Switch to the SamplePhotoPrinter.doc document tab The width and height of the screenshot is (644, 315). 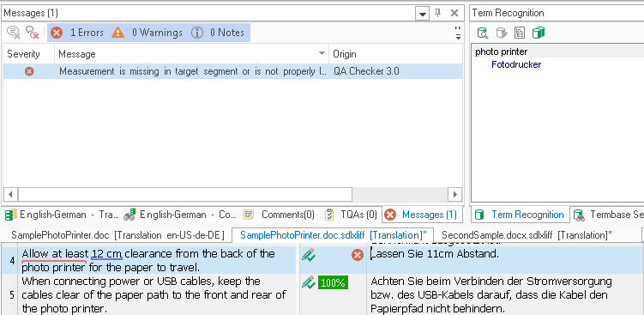[117, 235]
